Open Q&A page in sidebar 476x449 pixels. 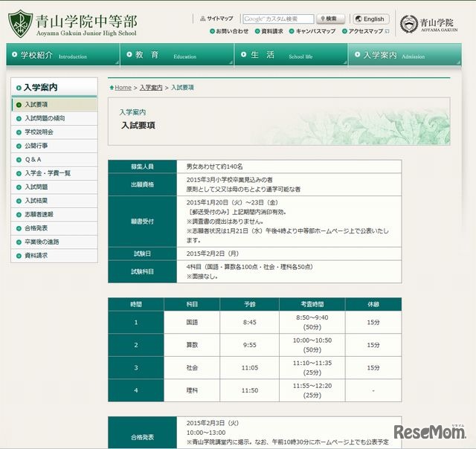54,160
